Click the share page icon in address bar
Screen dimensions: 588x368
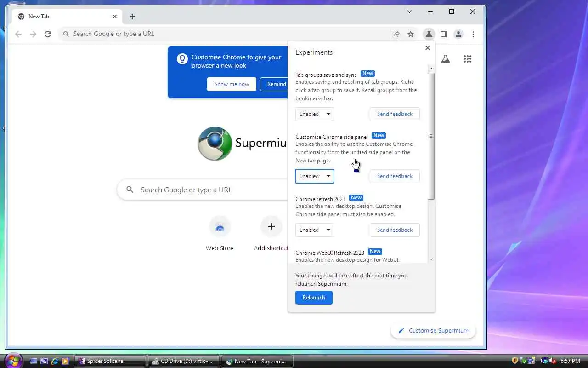(396, 34)
